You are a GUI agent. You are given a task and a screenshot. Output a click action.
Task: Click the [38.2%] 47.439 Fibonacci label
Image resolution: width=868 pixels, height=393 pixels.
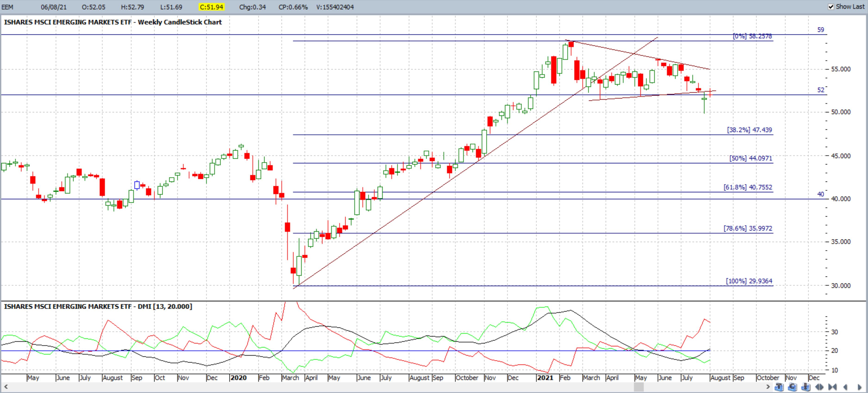pyautogui.click(x=749, y=130)
